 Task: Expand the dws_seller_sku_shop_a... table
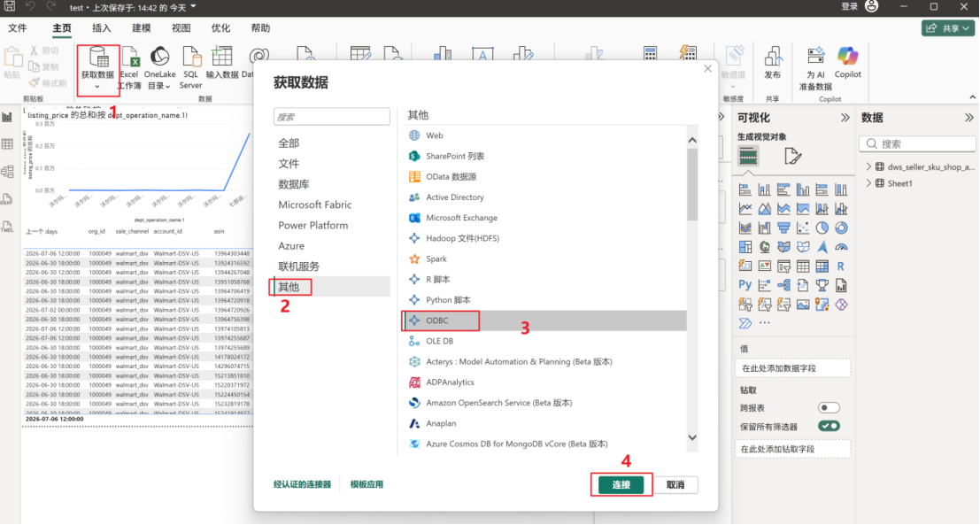point(868,166)
